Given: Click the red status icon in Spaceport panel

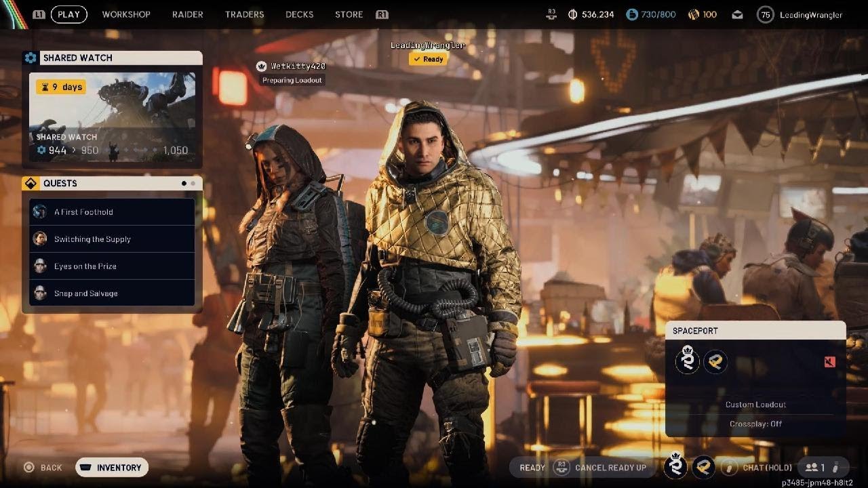Looking at the screenshot, I should [x=830, y=362].
